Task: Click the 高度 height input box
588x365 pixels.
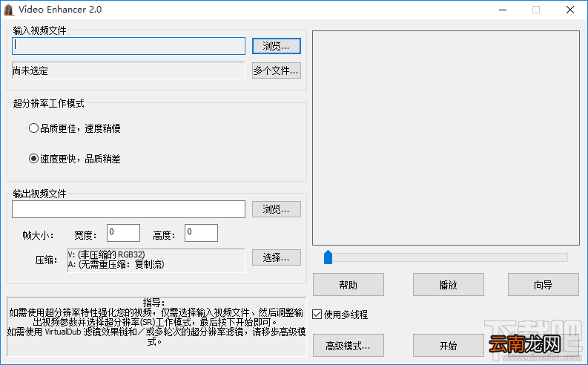Action: [x=201, y=233]
